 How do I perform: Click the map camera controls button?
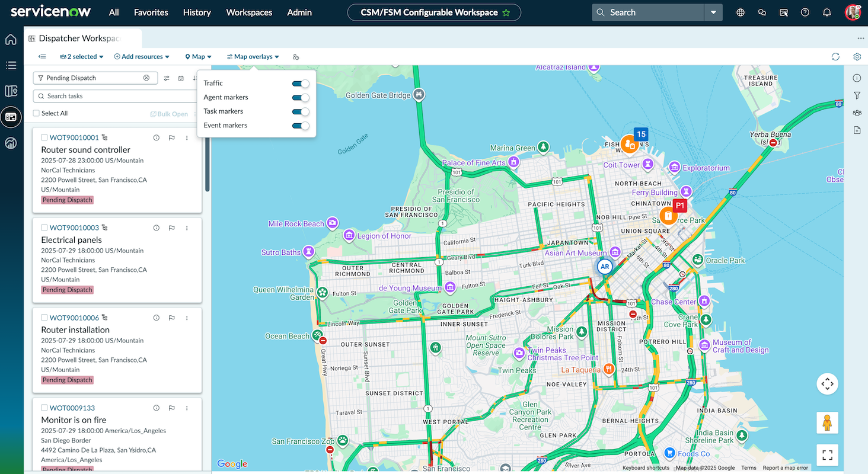tap(828, 384)
